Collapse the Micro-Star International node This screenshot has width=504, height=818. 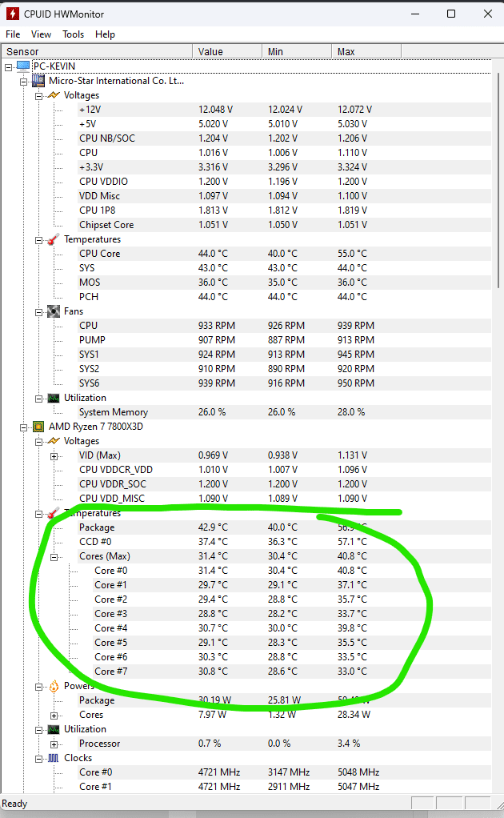(x=23, y=82)
